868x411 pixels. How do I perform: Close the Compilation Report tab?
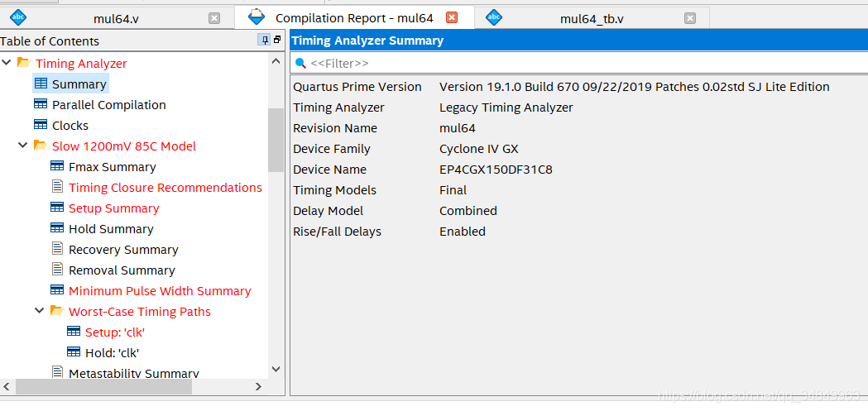(x=452, y=17)
